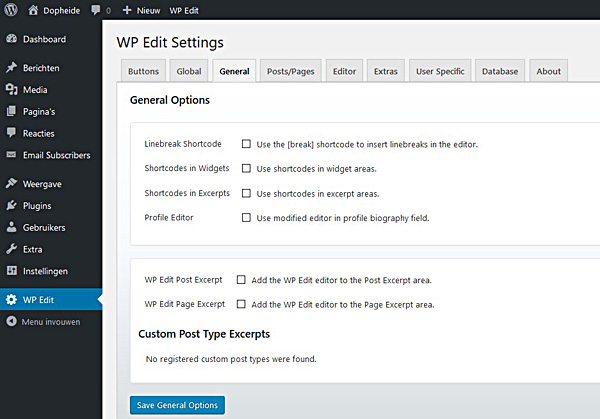Click the WordPress logo icon
The image size is (600, 419).
point(11,10)
